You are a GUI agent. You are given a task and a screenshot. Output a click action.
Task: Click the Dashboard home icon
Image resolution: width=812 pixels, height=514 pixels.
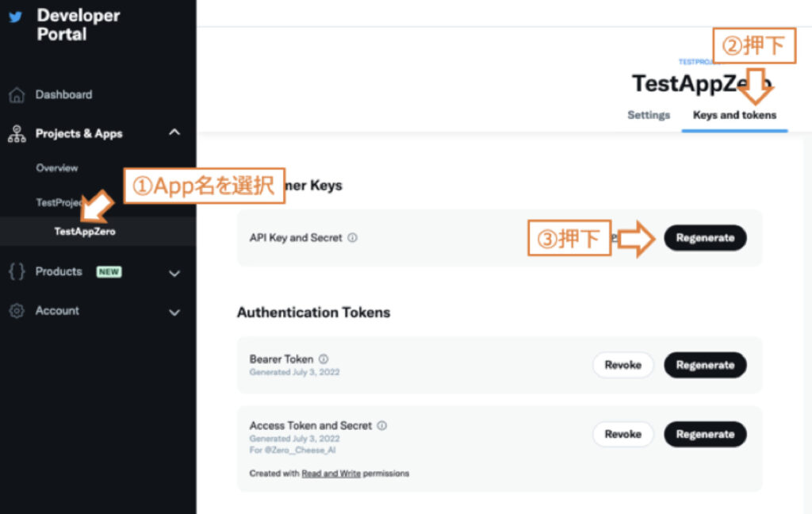coord(17,95)
